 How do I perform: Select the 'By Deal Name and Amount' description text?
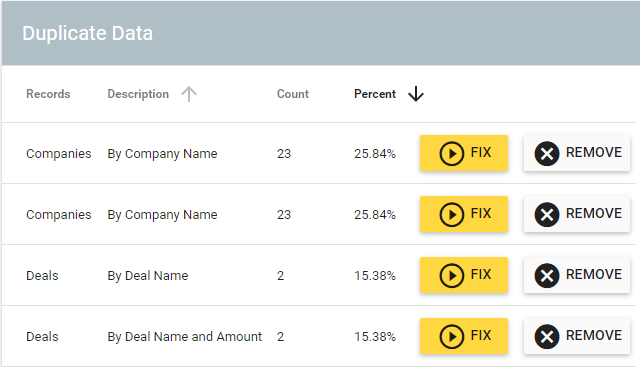coord(184,337)
